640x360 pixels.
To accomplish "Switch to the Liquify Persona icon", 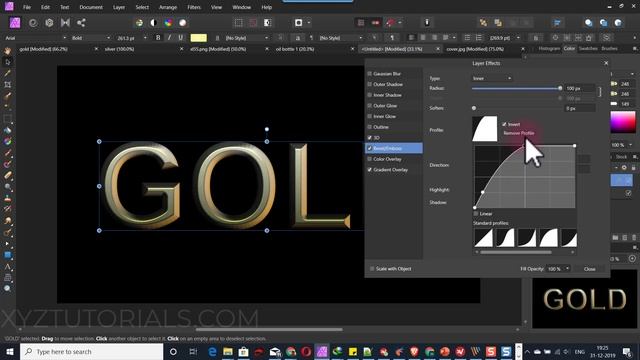I will click(x=33, y=23).
